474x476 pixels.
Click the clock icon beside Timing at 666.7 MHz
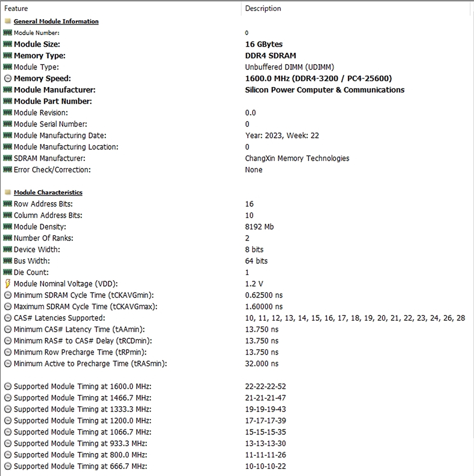click(x=8, y=466)
